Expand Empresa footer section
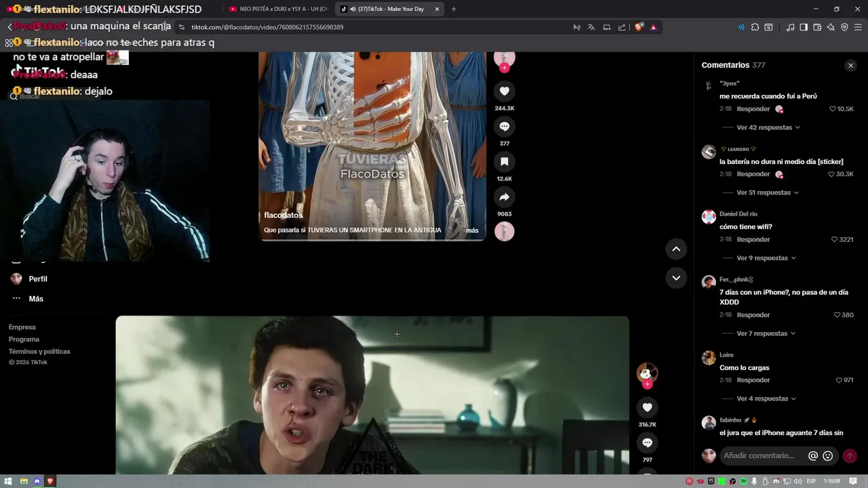This screenshot has width=868, height=488. pyautogui.click(x=22, y=327)
